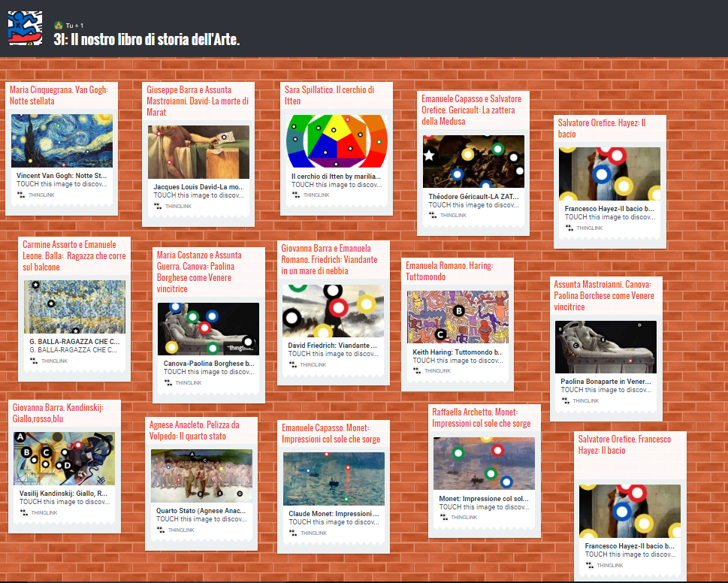
Task: Open Raffaella Archetto's Monet thumbnail
Action: click(484, 464)
